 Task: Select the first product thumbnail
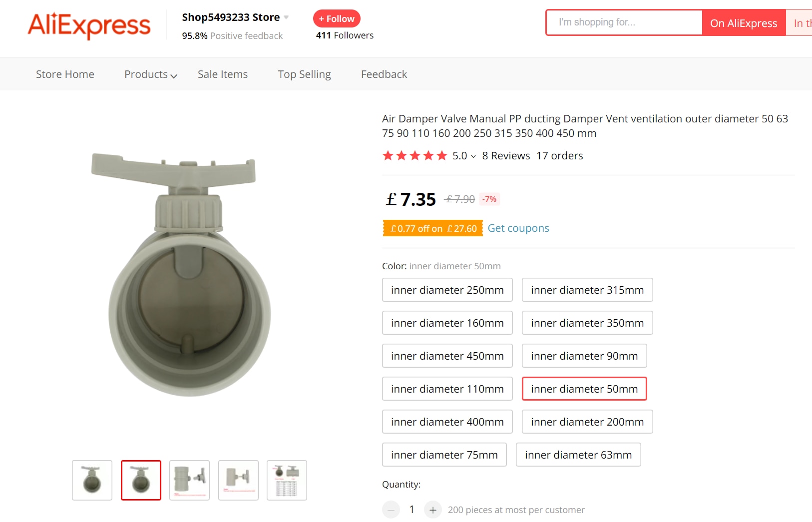pyautogui.click(x=92, y=480)
